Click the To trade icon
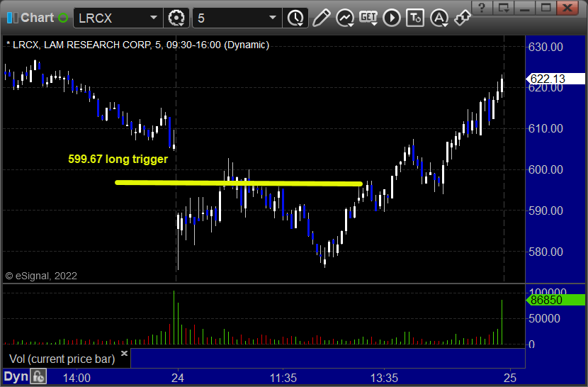 coord(415,18)
